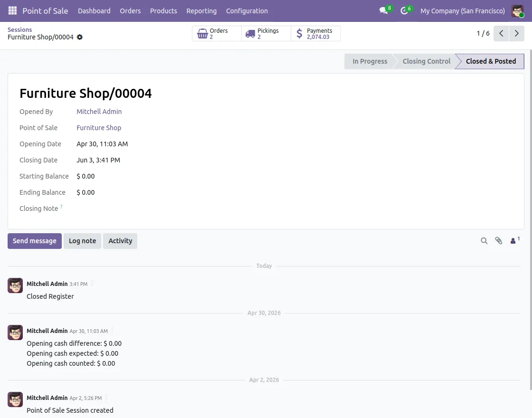Viewport: 532px width, 418px height.
Task: Go to the next session record arrow
Action: coord(517,33)
